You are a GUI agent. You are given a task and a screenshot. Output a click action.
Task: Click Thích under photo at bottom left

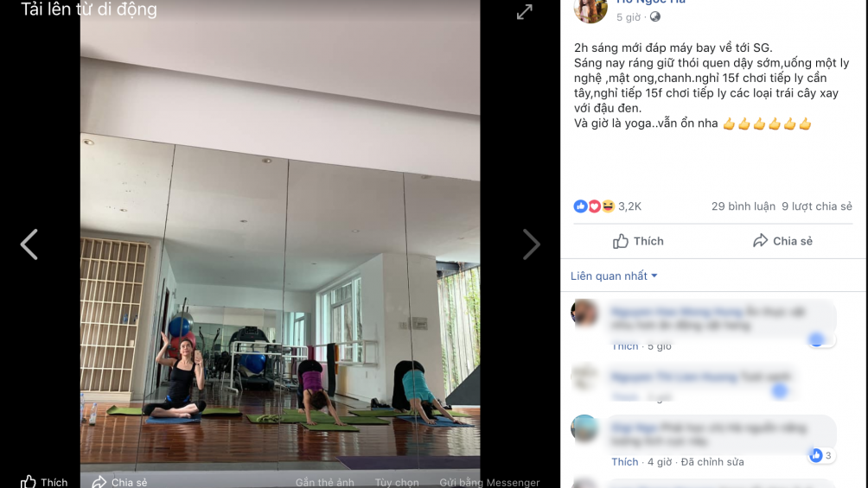pyautogui.click(x=44, y=482)
